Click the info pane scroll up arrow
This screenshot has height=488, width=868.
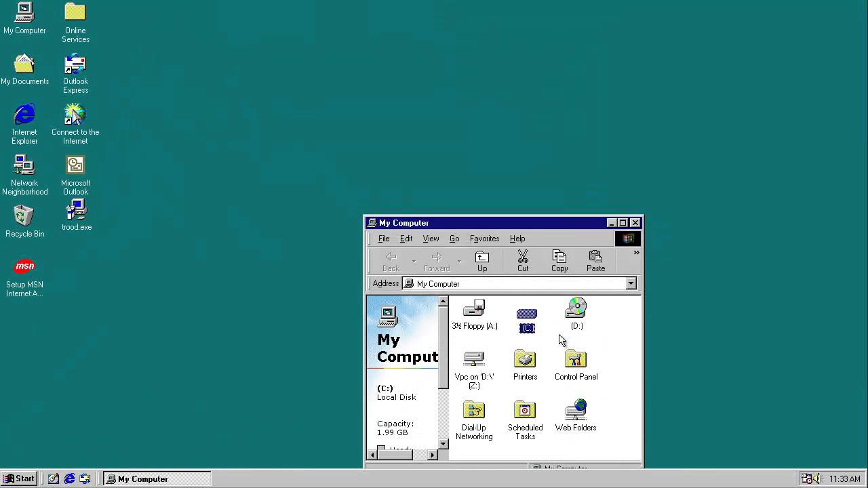[x=443, y=301]
